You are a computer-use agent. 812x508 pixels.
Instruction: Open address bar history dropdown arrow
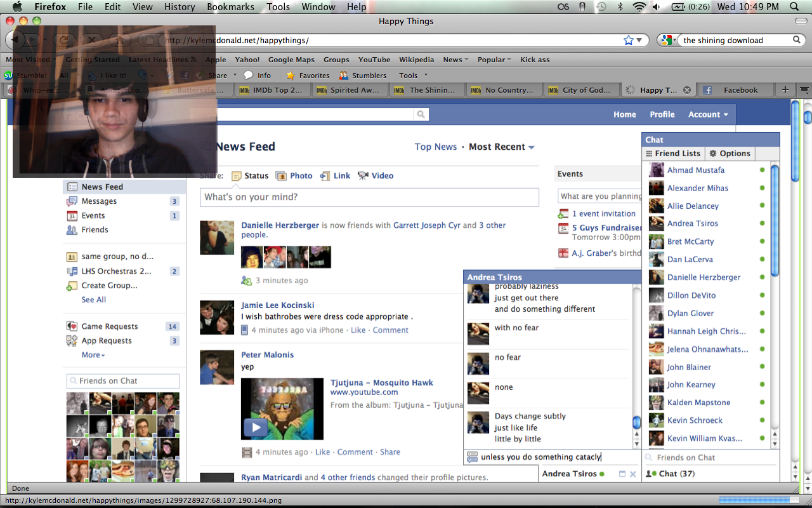639,40
